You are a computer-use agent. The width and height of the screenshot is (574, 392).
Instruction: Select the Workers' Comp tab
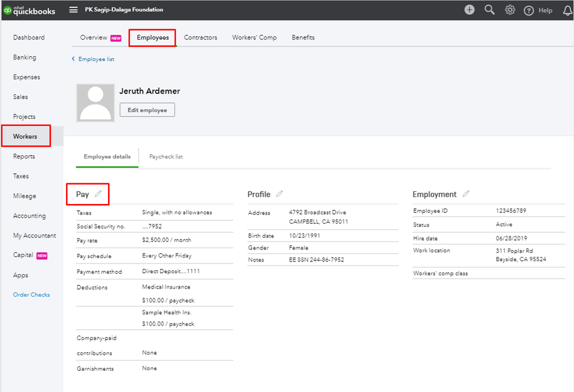point(254,37)
